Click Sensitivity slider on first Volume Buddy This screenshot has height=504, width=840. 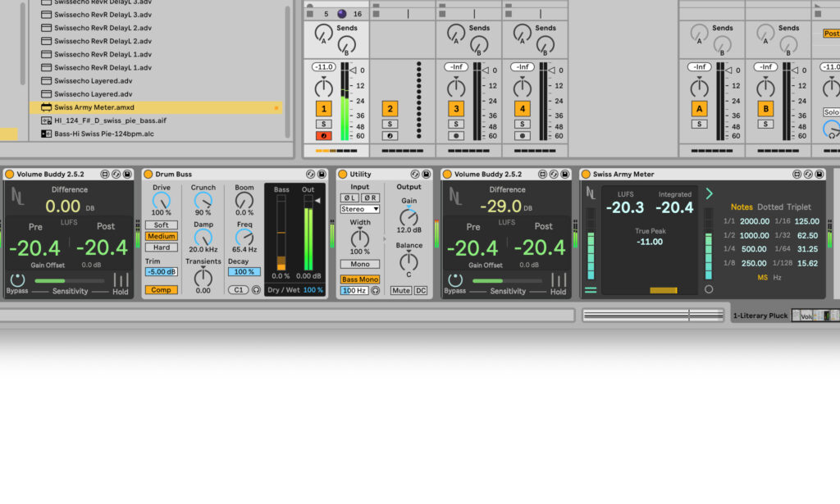[x=70, y=280]
